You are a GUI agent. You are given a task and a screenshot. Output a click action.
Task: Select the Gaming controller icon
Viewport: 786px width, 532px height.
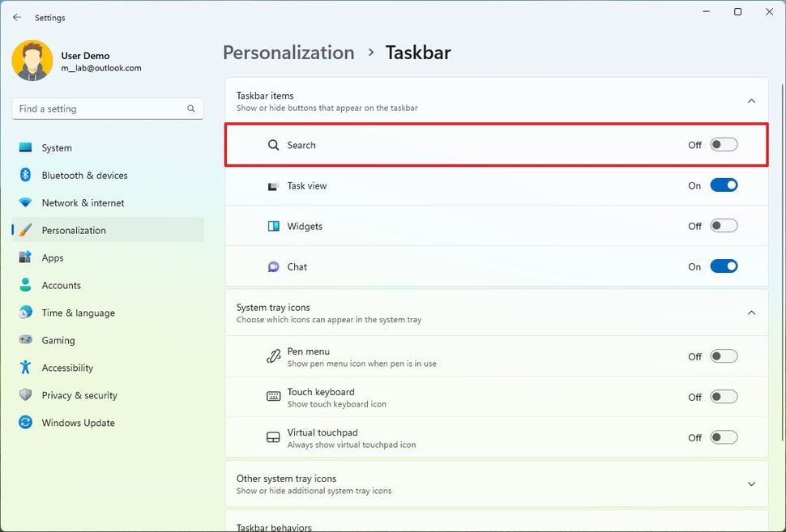point(25,340)
